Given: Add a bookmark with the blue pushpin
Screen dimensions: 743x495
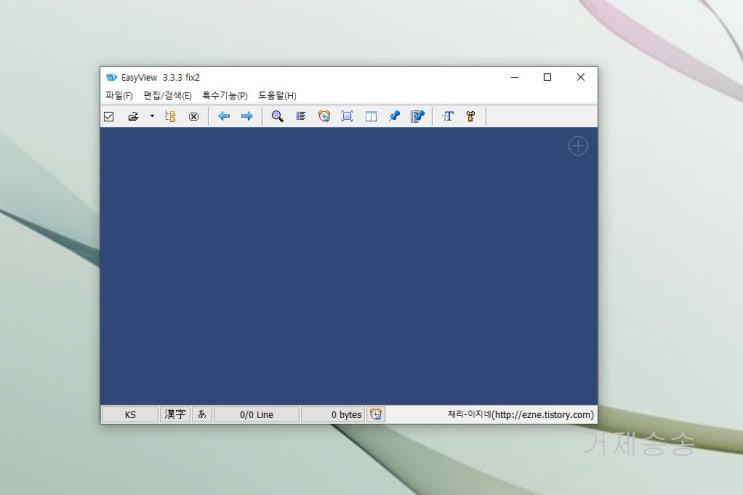Looking at the screenshot, I should [x=394, y=116].
